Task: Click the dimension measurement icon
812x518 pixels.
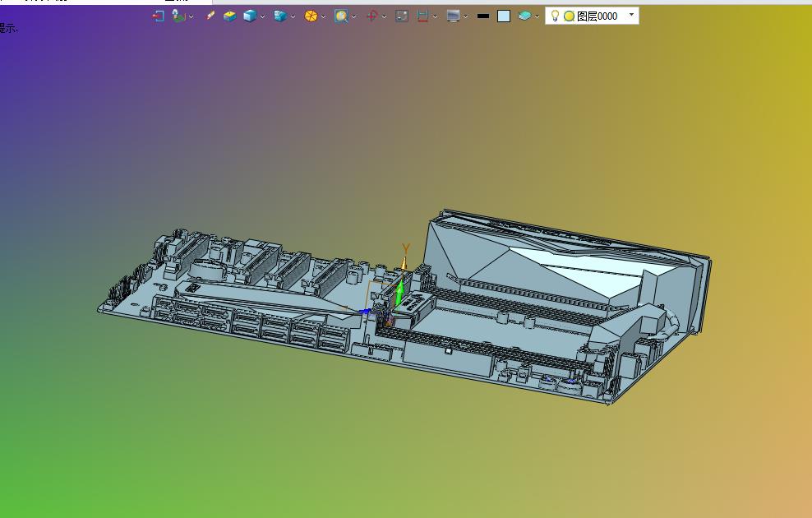Action: pos(422,16)
